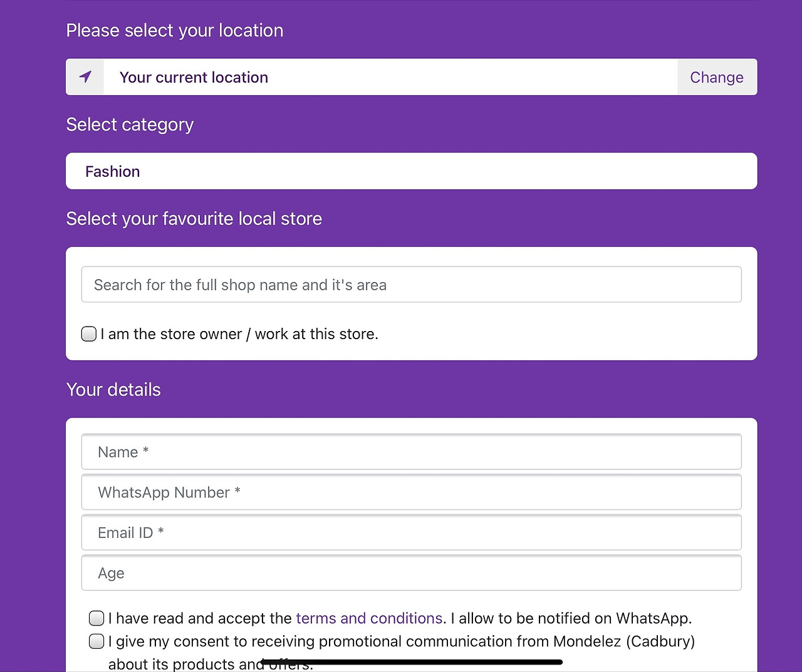
Task: Click the 'Select category' heading
Action: [130, 125]
